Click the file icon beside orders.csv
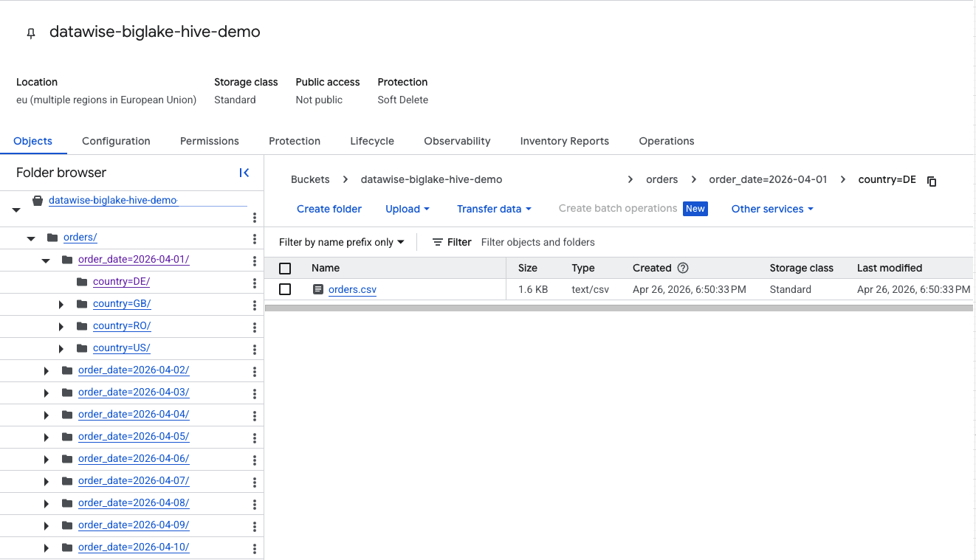976x560 pixels. pyautogui.click(x=318, y=289)
